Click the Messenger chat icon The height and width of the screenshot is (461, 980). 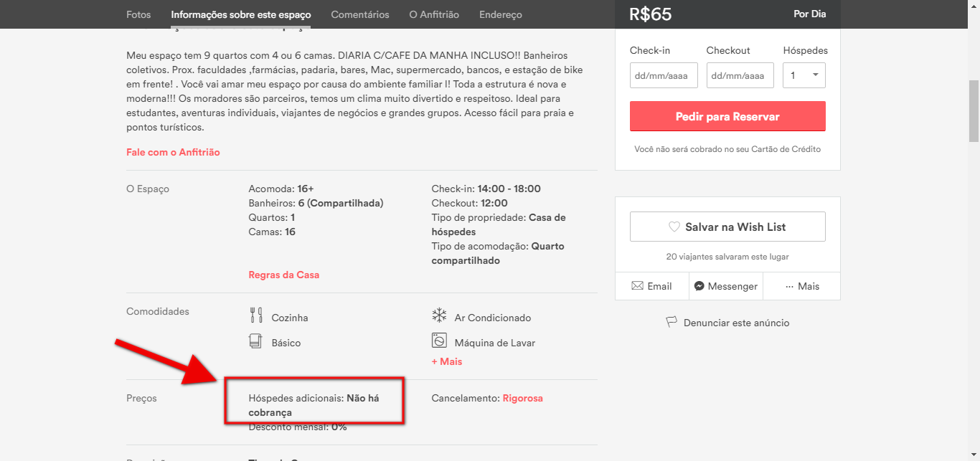(x=699, y=286)
